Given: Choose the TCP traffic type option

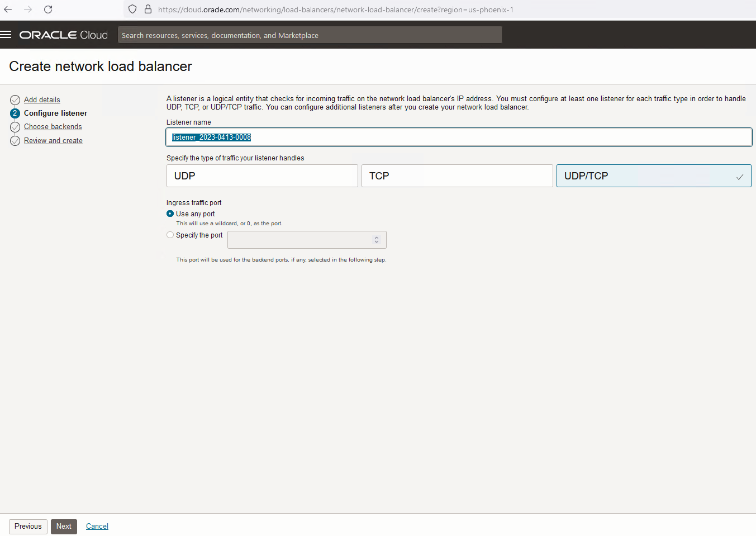Looking at the screenshot, I should point(457,175).
